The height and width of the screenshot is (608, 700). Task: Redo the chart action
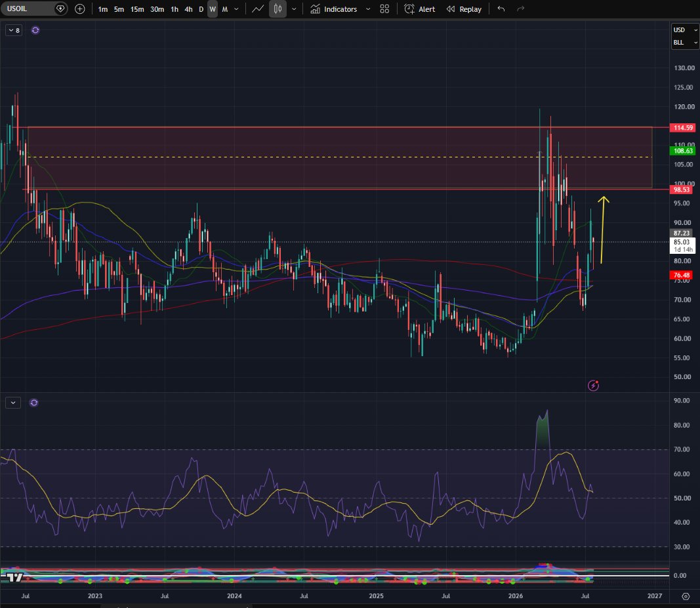520,9
